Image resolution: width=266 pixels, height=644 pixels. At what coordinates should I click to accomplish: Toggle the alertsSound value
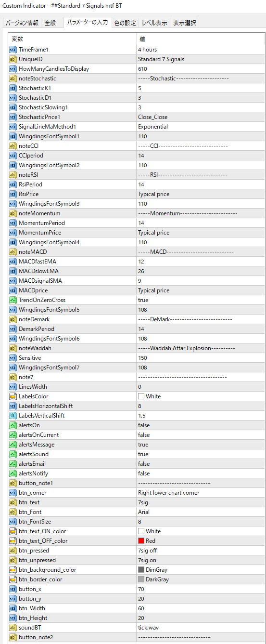[x=200, y=454]
